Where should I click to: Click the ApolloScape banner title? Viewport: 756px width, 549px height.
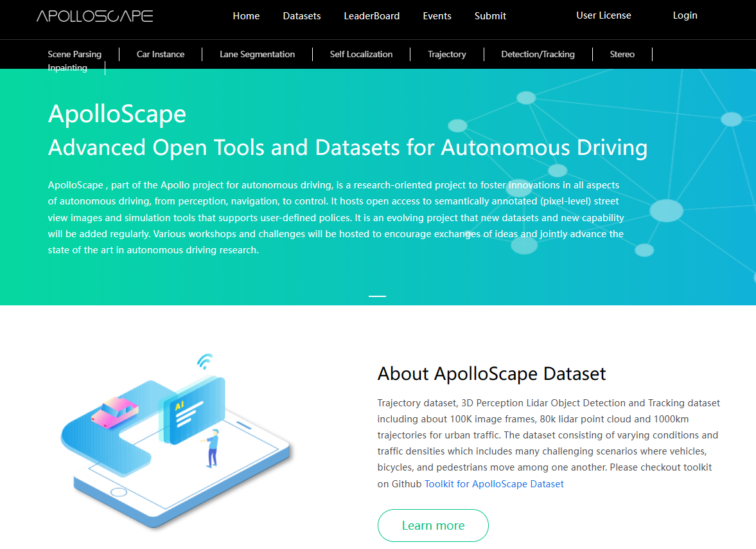117,114
